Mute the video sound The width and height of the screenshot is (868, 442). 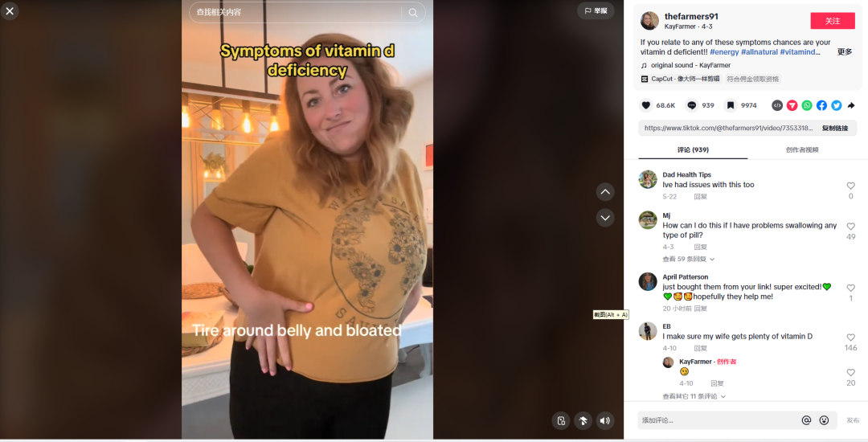point(604,420)
